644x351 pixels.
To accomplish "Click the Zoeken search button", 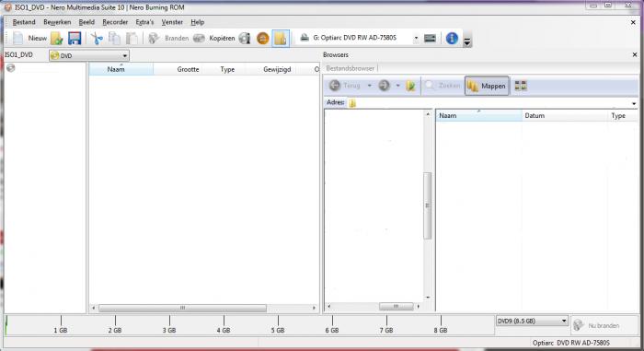I will coord(443,86).
